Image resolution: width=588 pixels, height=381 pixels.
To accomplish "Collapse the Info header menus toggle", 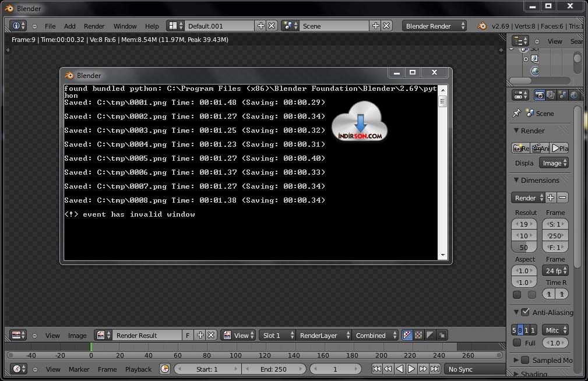I will [x=34, y=26].
